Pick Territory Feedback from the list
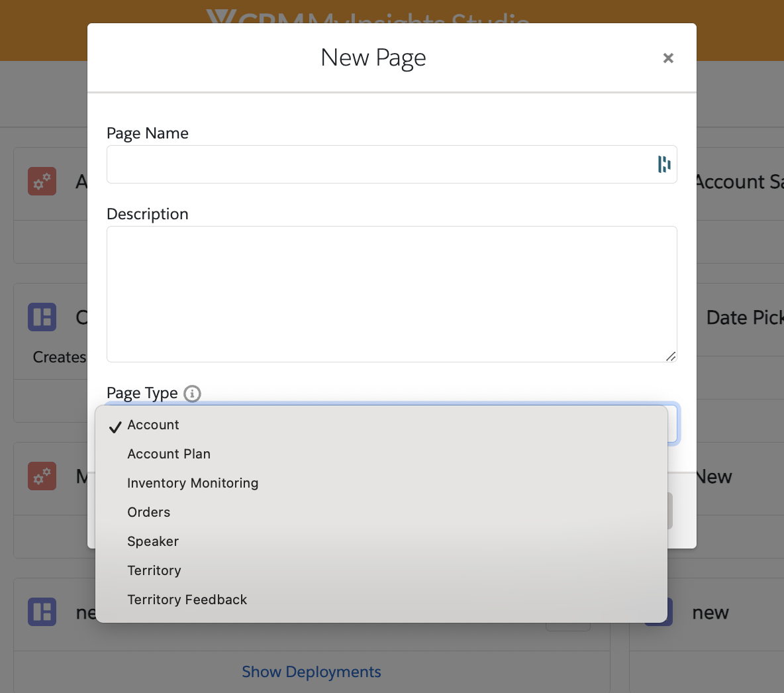The image size is (784, 693). tap(187, 600)
